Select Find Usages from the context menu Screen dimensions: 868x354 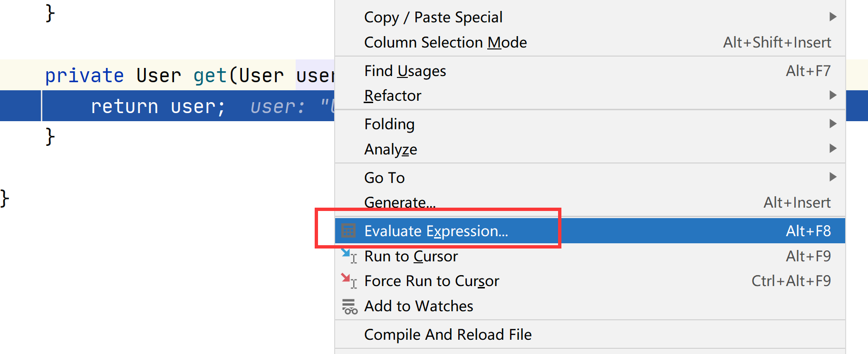coord(405,71)
